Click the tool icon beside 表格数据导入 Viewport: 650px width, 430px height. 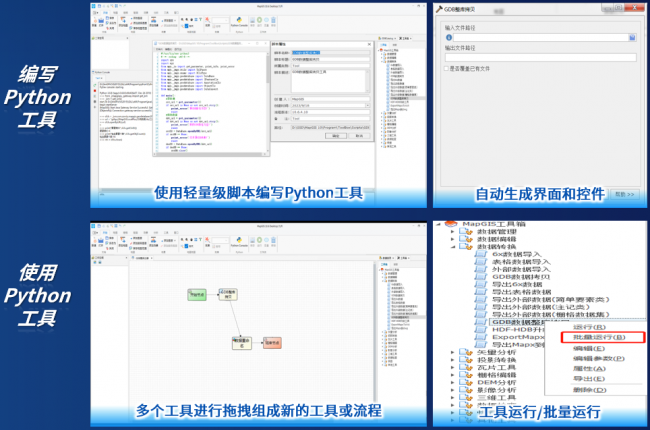pos(480,261)
